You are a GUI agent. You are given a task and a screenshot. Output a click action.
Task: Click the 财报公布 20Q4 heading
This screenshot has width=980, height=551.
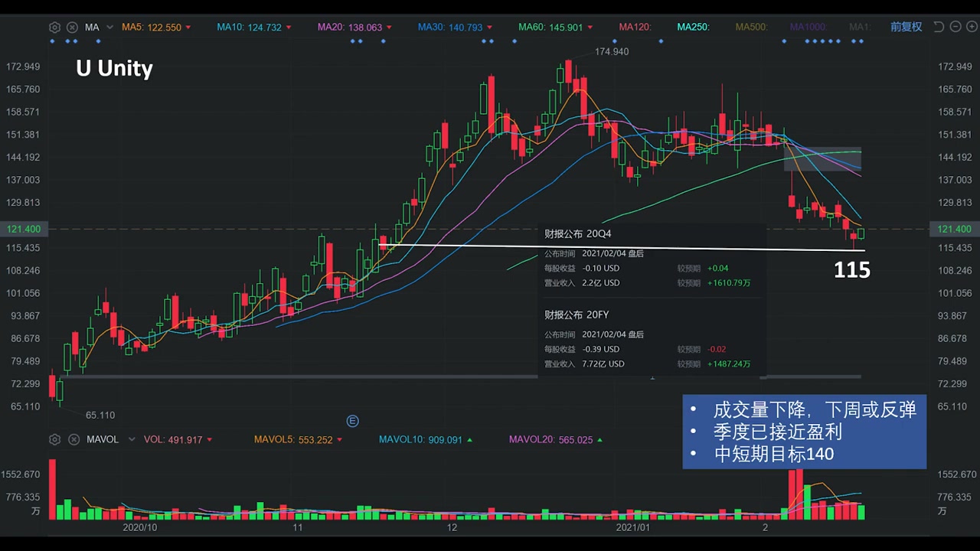click(577, 233)
